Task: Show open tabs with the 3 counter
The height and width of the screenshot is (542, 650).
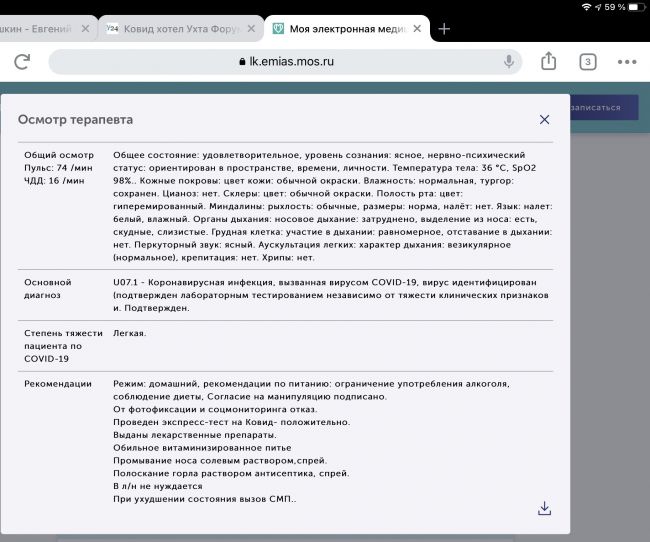Action: (588, 62)
